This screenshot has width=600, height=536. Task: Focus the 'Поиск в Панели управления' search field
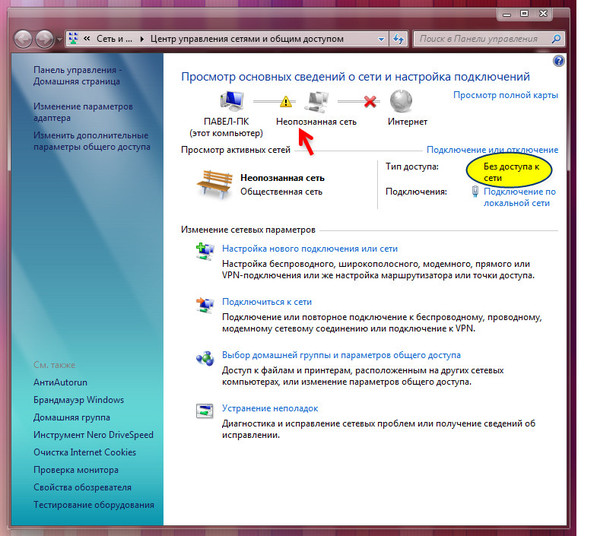pyautogui.click(x=482, y=39)
